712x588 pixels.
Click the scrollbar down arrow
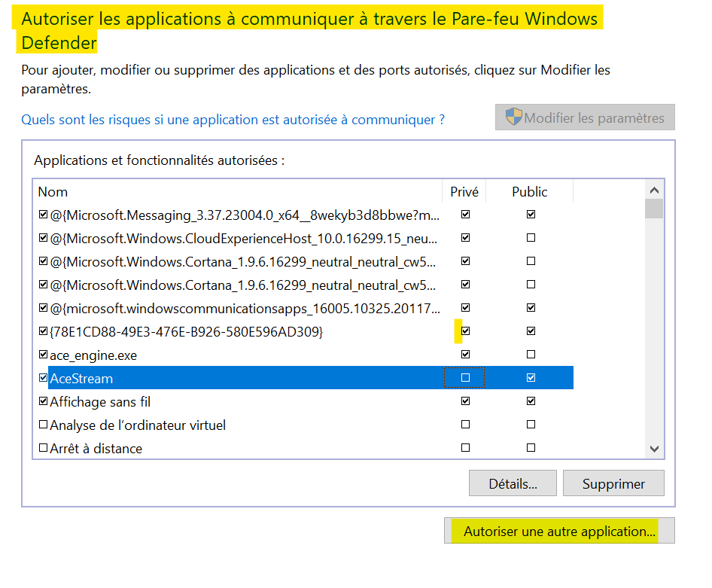pos(654,448)
